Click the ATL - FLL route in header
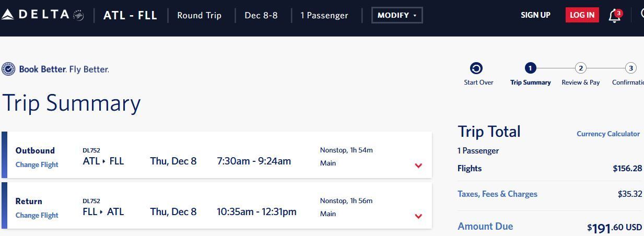The image size is (644, 236). [x=130, y=15]
